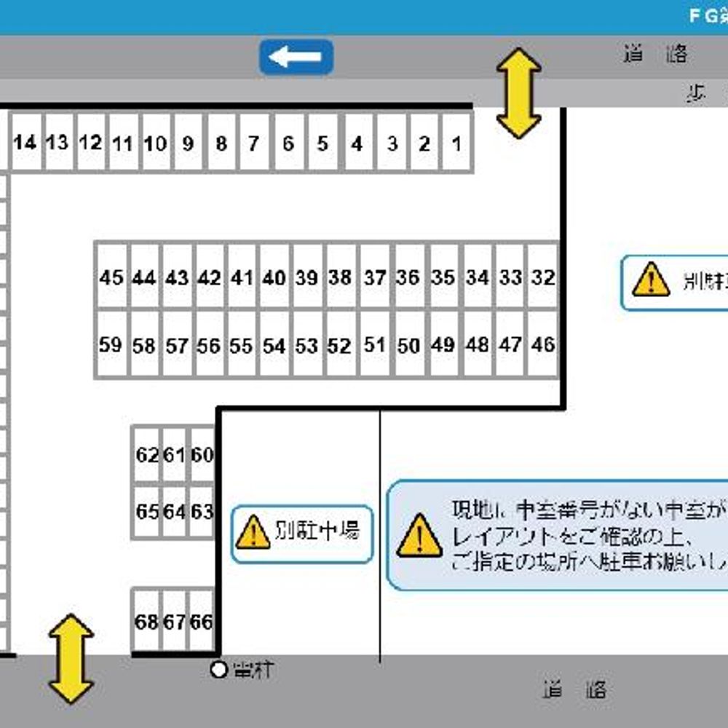Select parking space 55

[242, 344]
